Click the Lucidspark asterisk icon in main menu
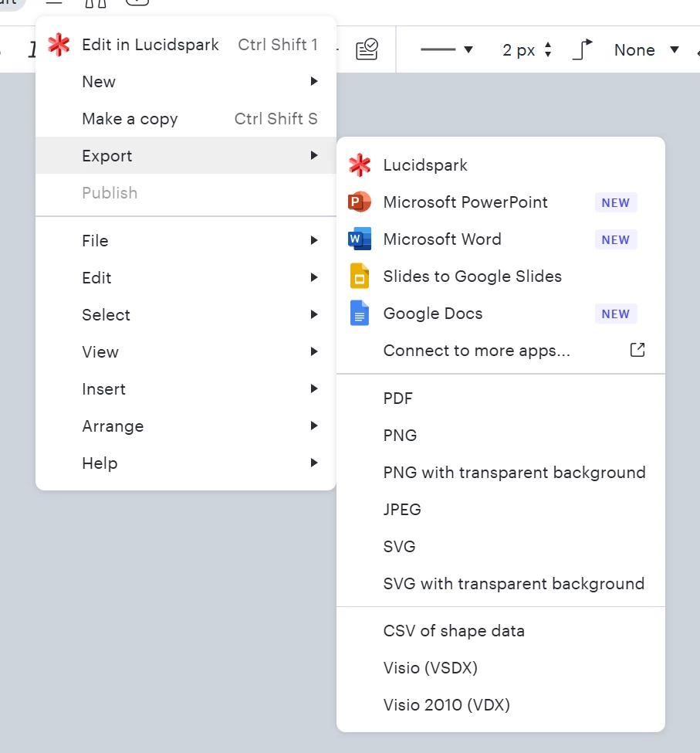Screen dimensions: 700x753 (59, 45)
